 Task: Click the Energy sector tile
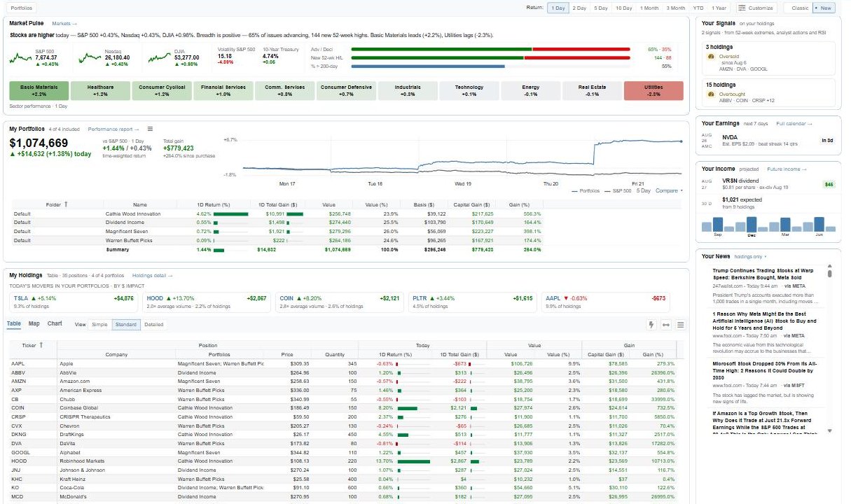530,90
